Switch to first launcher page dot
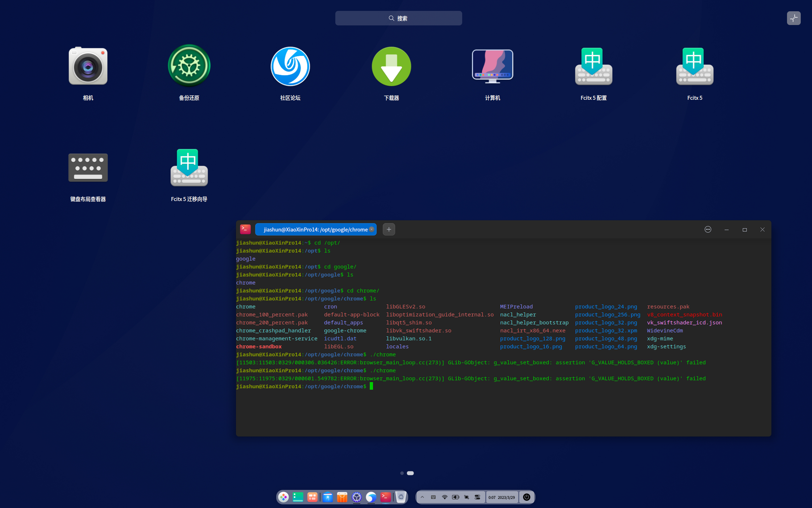The width and height of the screenshot is (812, 508). click(x=402, y=473)
